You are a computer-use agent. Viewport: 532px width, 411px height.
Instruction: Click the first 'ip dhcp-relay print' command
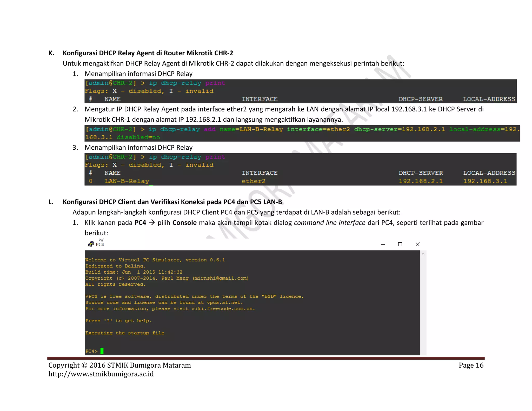[x=187, y=83]
